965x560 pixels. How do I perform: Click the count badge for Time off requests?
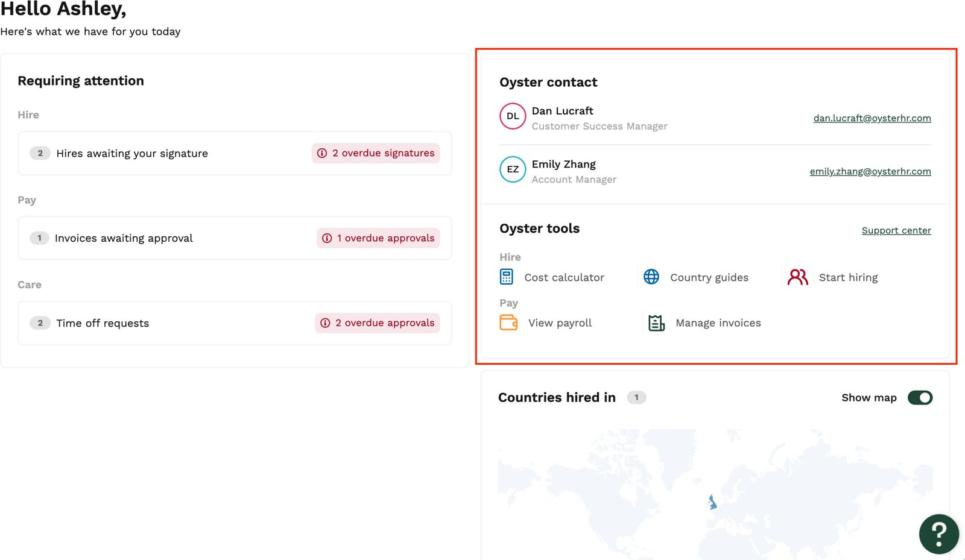point(40,323)
